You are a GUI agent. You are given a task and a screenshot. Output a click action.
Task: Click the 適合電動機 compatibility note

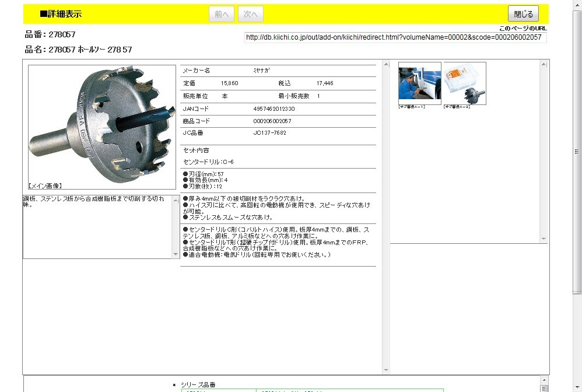tap(257, 255)
